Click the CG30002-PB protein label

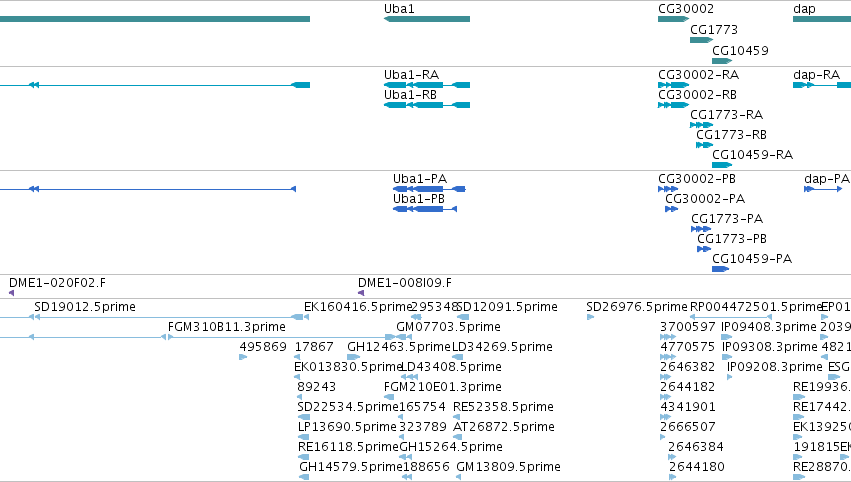pos(697,179)
